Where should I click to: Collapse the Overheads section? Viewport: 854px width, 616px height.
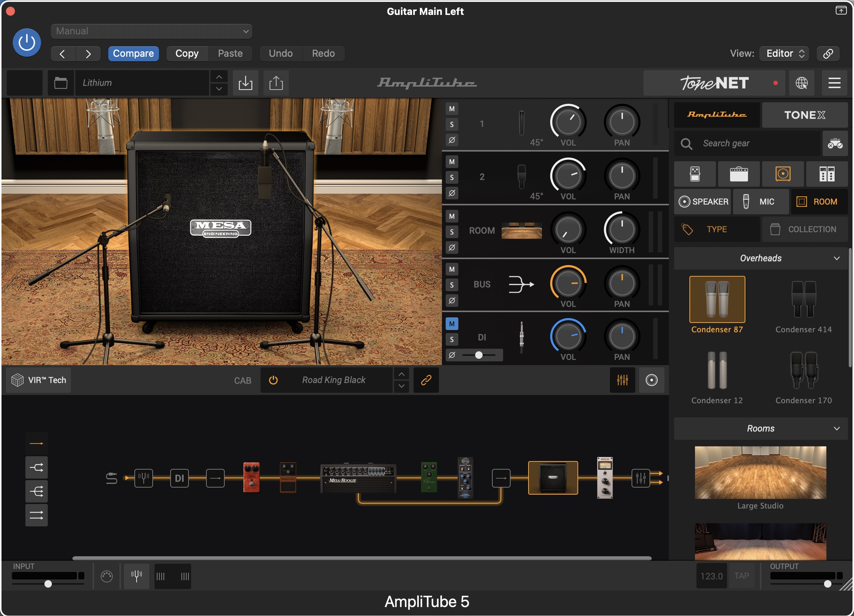coord(836,258)
